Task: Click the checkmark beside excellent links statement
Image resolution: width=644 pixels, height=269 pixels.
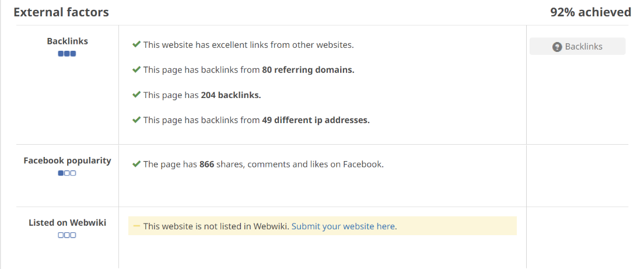Action: click(x=136, y=44)
